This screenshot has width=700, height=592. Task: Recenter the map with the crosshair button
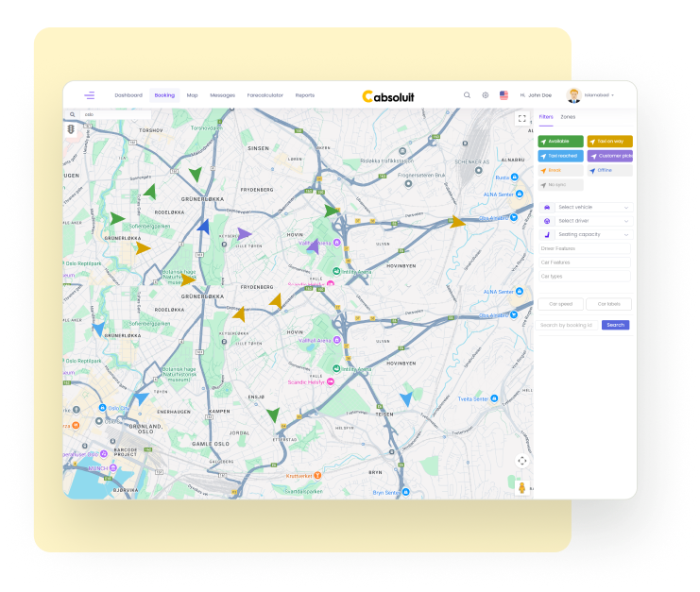pyautogui.click(x=521, y=461)
